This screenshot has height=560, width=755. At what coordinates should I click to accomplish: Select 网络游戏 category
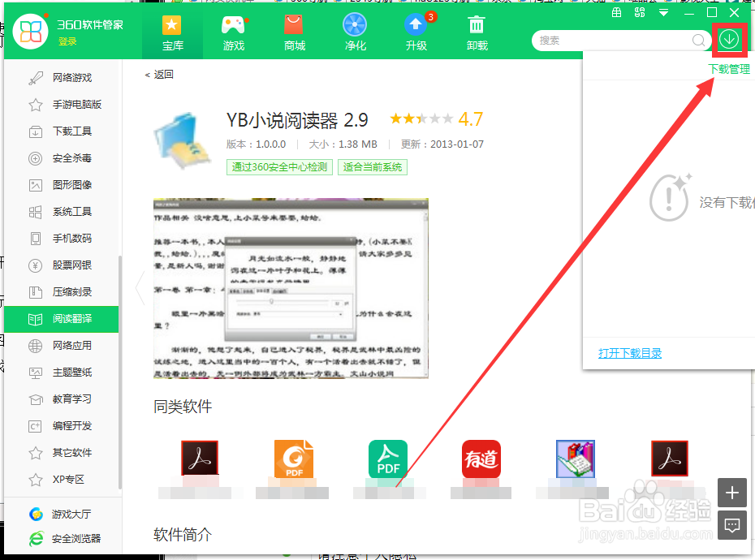coord(61,78)
